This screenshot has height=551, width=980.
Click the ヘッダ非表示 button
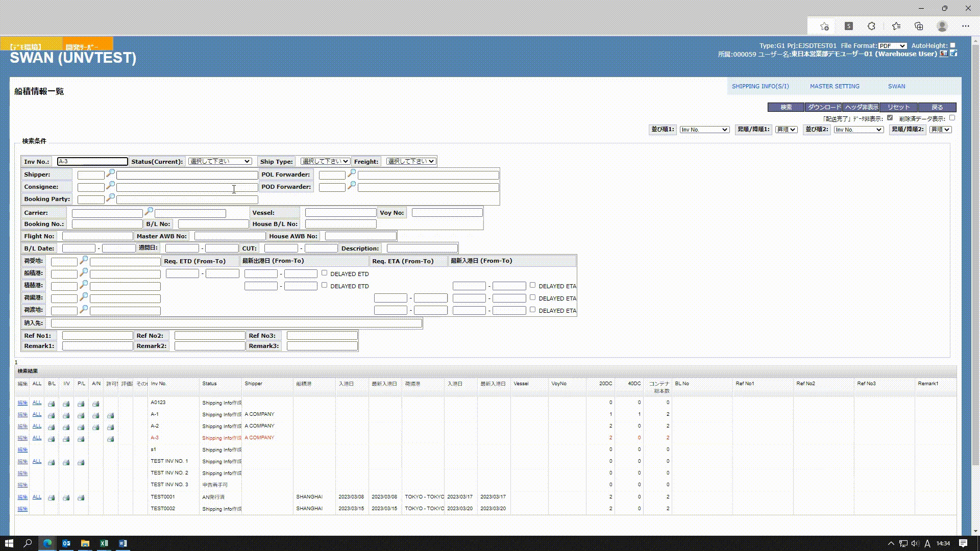coord(861,107)
